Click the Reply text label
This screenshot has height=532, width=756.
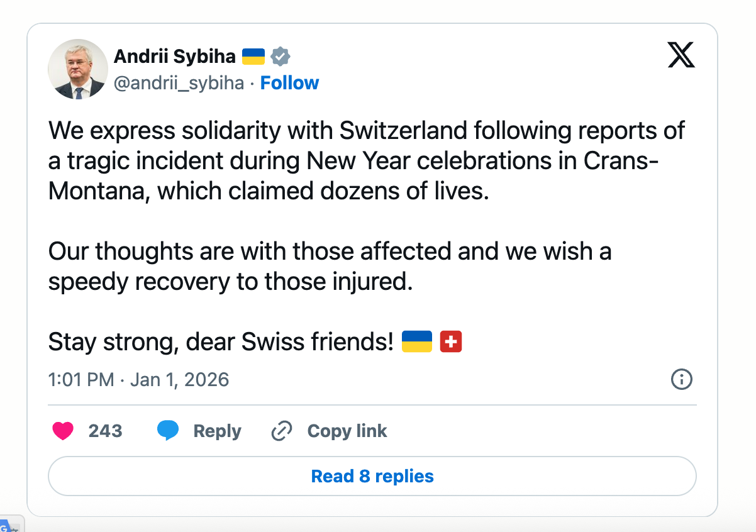tap(217, 431)
